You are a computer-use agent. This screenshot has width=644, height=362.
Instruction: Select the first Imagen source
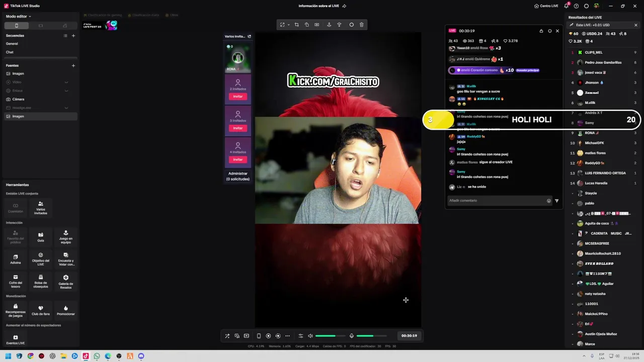[x=40, y=73]
